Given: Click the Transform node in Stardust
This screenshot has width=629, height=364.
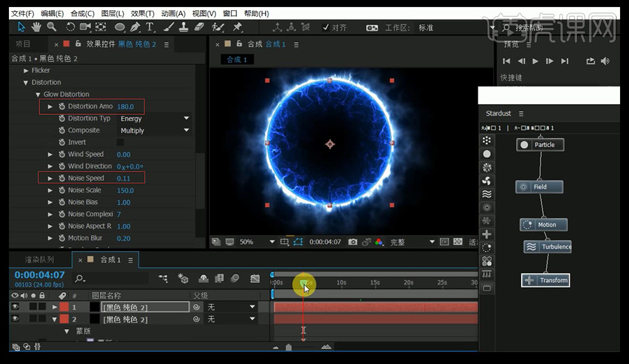Looking at the screenshot, I should [x=545, y=280].
